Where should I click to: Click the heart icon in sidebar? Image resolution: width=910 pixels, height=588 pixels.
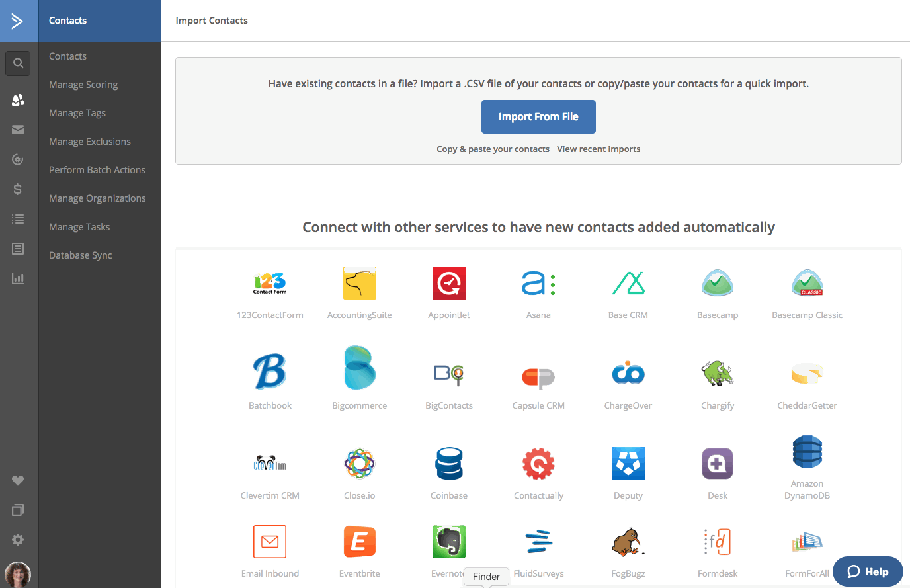18,480
